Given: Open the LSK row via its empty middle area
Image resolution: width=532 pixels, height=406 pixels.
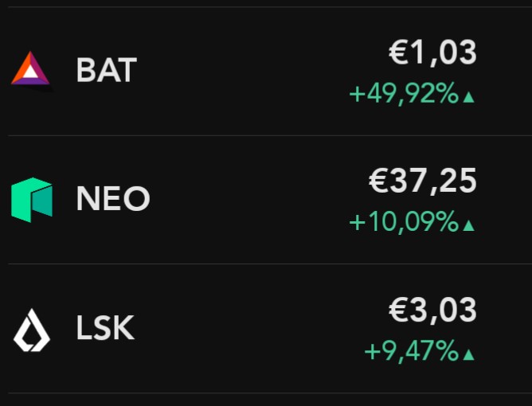Looking at the screenshot, I should click(239, 329).
